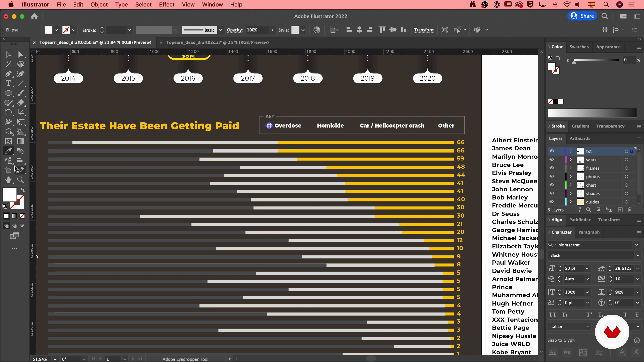The height and width of the screenshot is (362, 644).
Task: Select the Rotate tool
Action: 8,112
